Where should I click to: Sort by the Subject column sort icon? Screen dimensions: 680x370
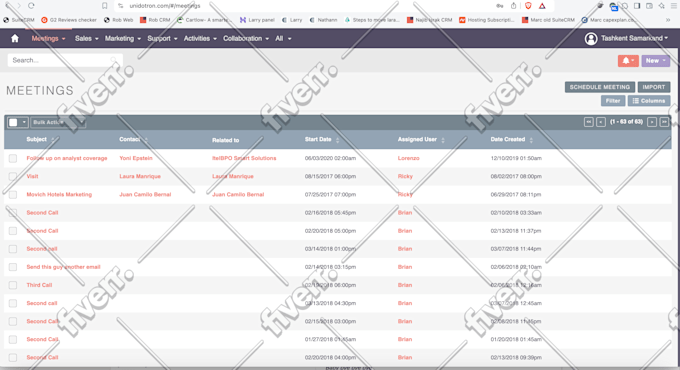pos(53,140)
